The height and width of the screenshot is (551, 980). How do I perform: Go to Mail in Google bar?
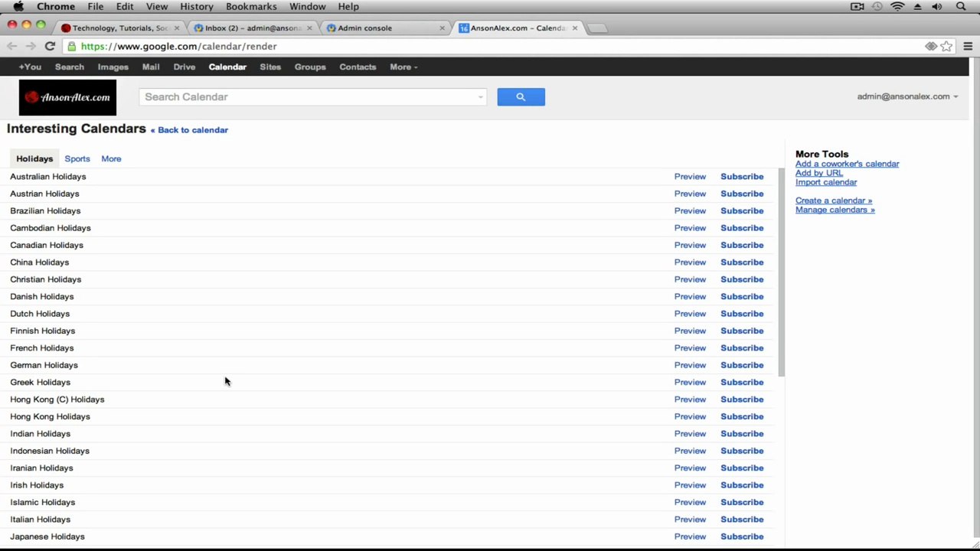pyautogui.click(x=151, y=67)
